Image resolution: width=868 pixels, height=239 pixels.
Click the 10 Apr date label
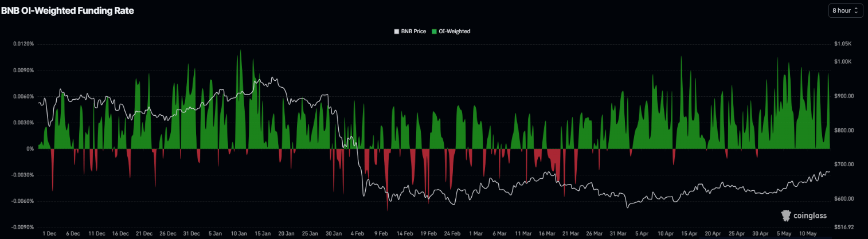[x=666, y=234]
